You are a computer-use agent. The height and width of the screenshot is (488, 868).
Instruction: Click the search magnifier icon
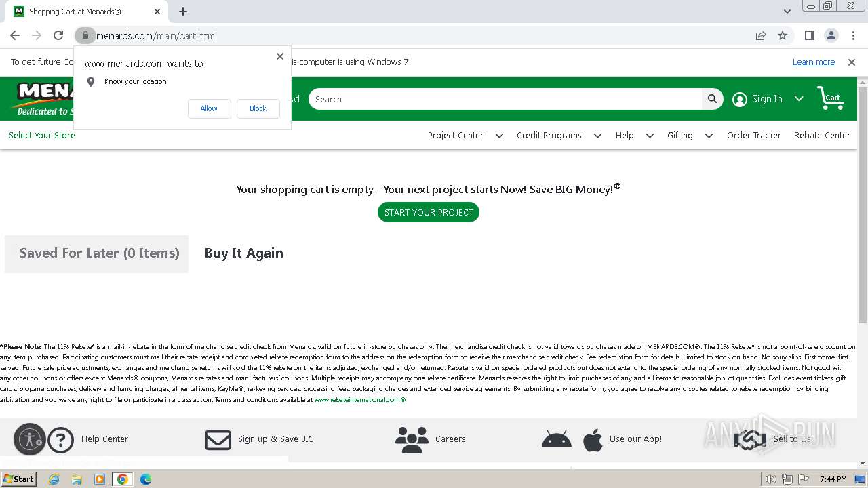[x=712, y=99]
